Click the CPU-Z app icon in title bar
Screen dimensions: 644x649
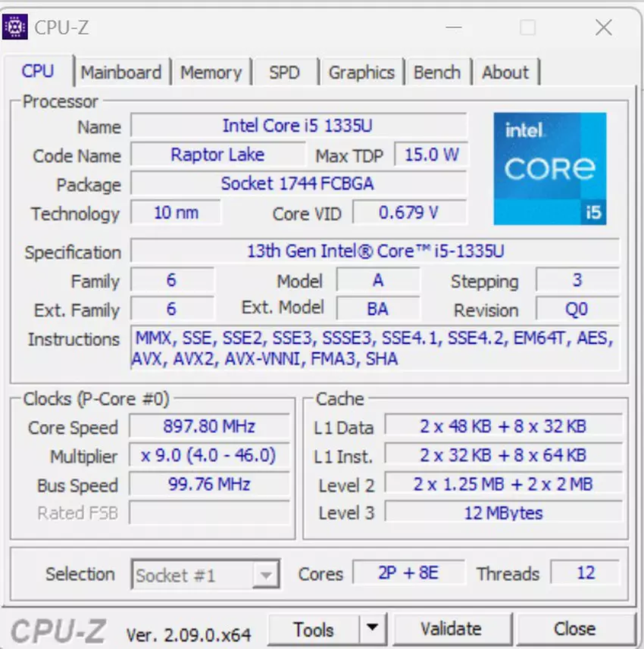[x=16, y=28]
